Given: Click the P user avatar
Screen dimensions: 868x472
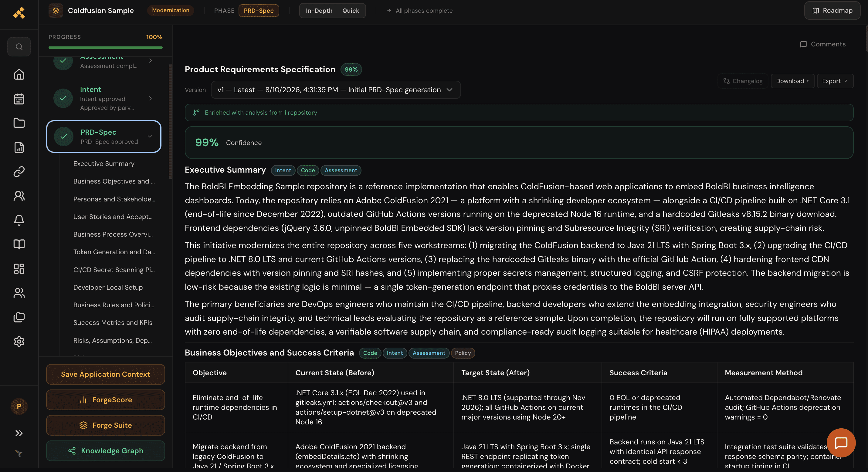Looking at the screenshot, I should point(19,406).
